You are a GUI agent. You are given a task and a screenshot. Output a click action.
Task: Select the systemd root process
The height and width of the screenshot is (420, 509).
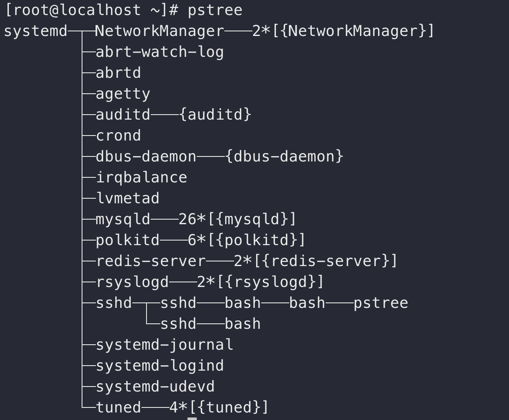(x=36, y=31)
